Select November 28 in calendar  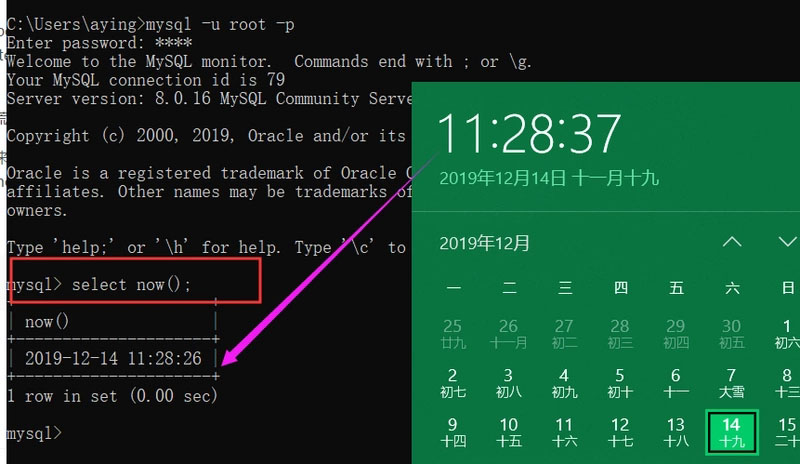click(x=620, y=333)
